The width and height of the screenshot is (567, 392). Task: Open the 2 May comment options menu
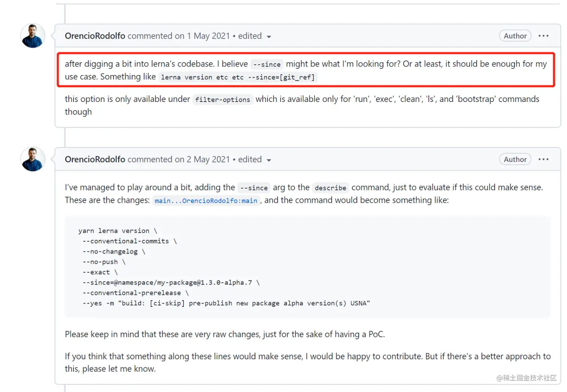click(x=543, y=159)
